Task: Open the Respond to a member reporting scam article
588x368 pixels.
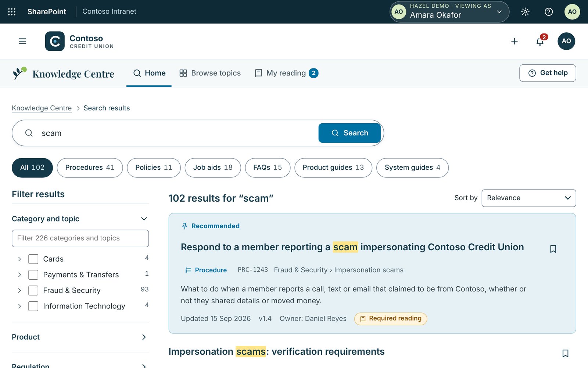Action: 352,247
